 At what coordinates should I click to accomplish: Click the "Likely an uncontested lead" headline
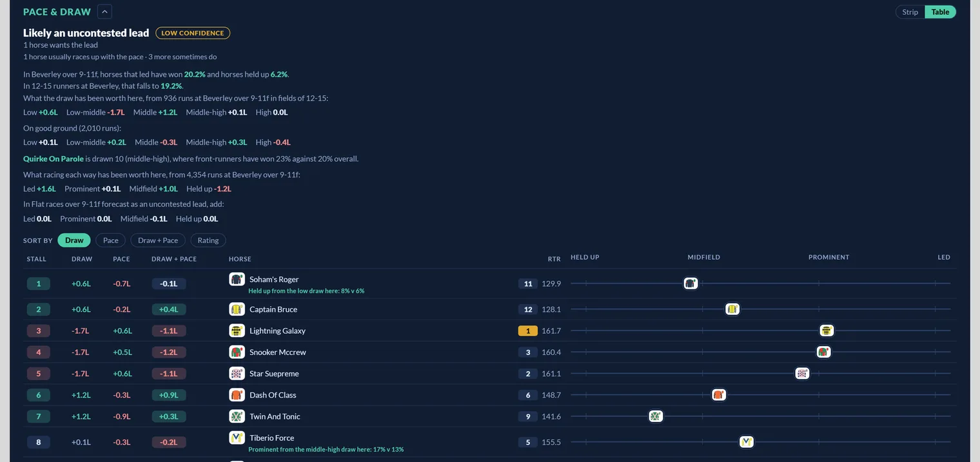(86, 33)
